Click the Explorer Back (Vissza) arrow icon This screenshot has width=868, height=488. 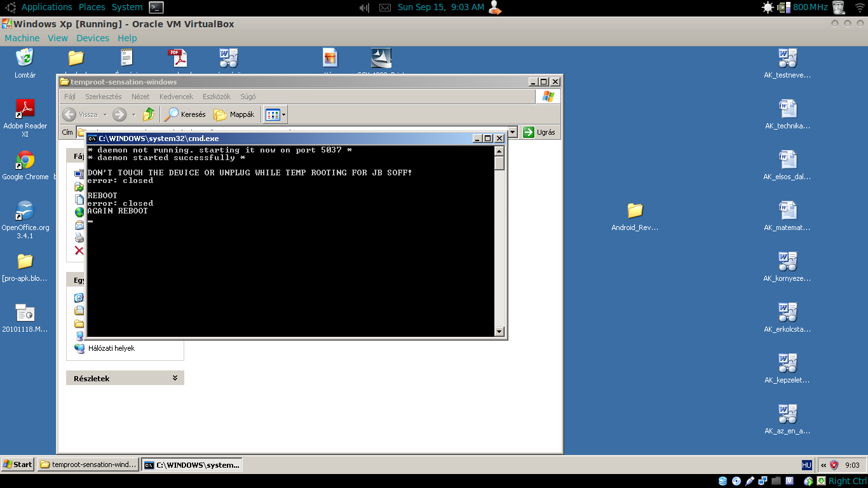pyautogui.click(x=69, y=114)
